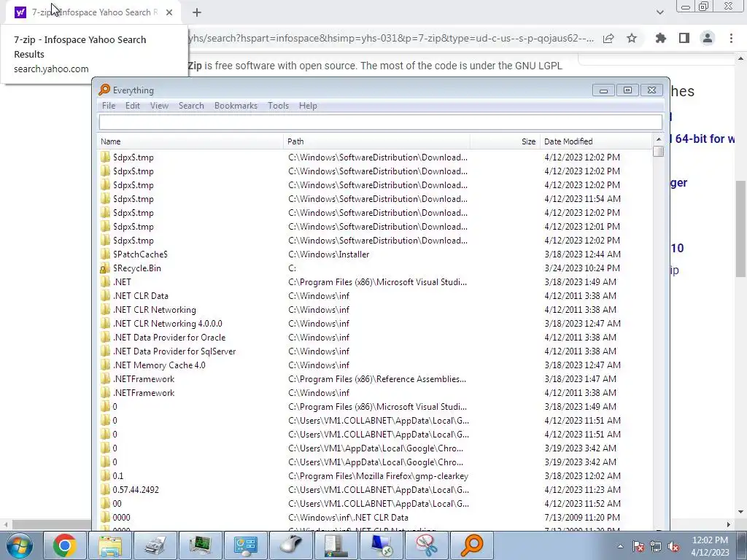747x560 pixels.
Task: Select the $Recycle.Bin folder icon
Action: coord(105,268)
